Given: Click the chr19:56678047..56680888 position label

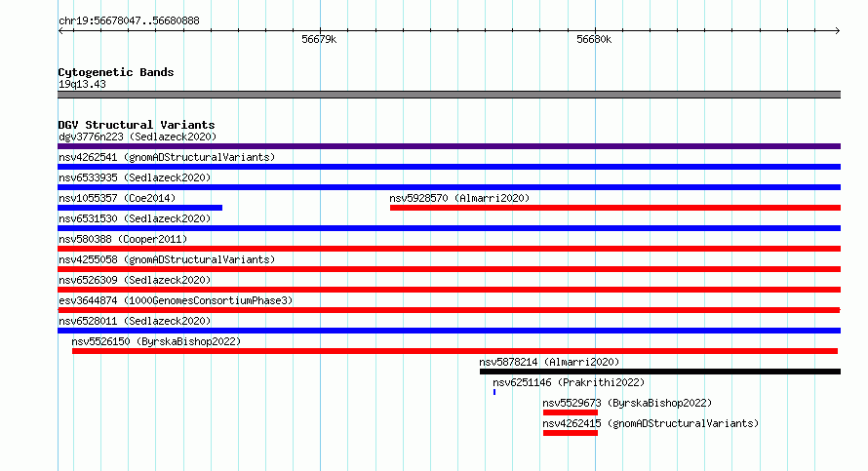Looking at the screenshot, I should coord(129,21).
